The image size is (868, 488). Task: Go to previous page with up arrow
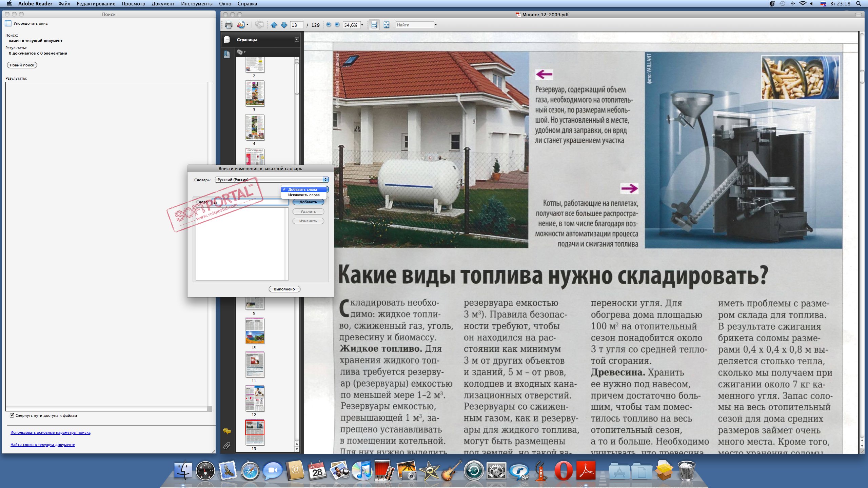click(274, 25)
